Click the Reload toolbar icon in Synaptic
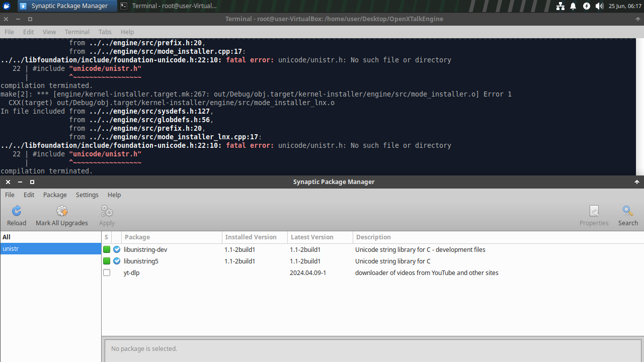The height and width of the screenshot is (362, 644). pyautogui.click(x=17, y=216)
